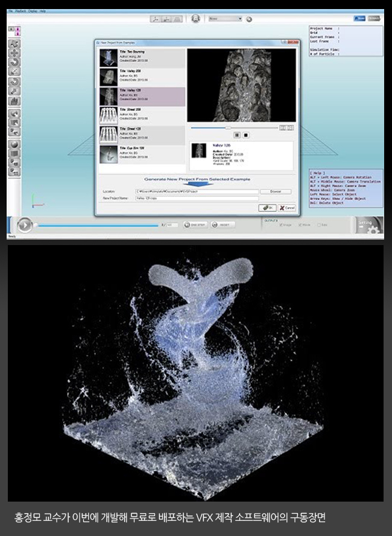
Task: Select the first tool icon in left toolbar
Action: [x=14, y=43]
